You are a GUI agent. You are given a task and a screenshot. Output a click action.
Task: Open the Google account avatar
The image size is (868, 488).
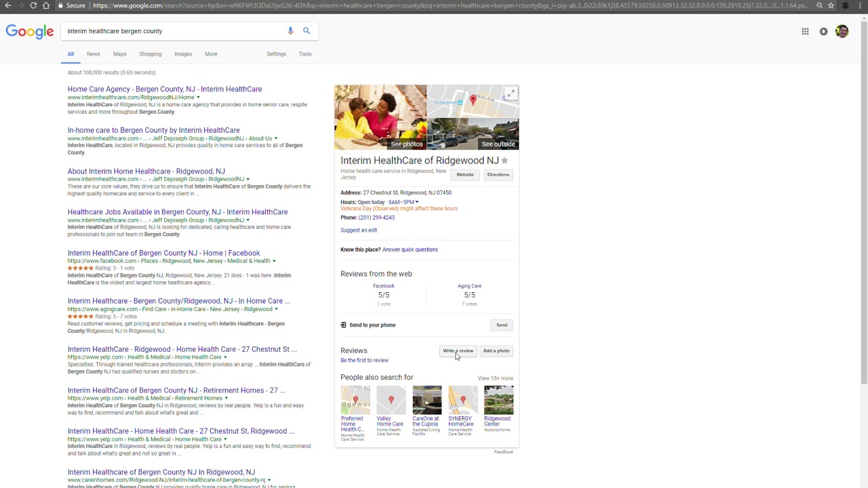pos(842,31)
